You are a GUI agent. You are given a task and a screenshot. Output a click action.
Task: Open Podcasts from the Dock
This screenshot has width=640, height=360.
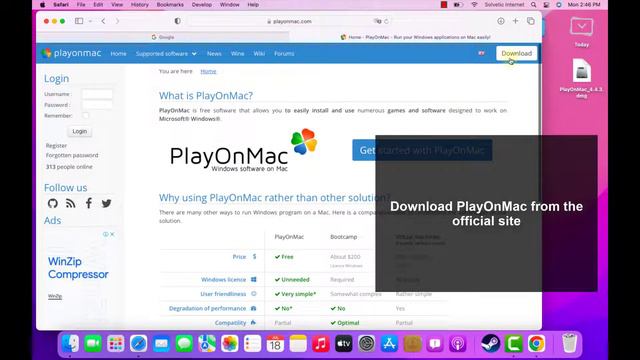[458, 343]
